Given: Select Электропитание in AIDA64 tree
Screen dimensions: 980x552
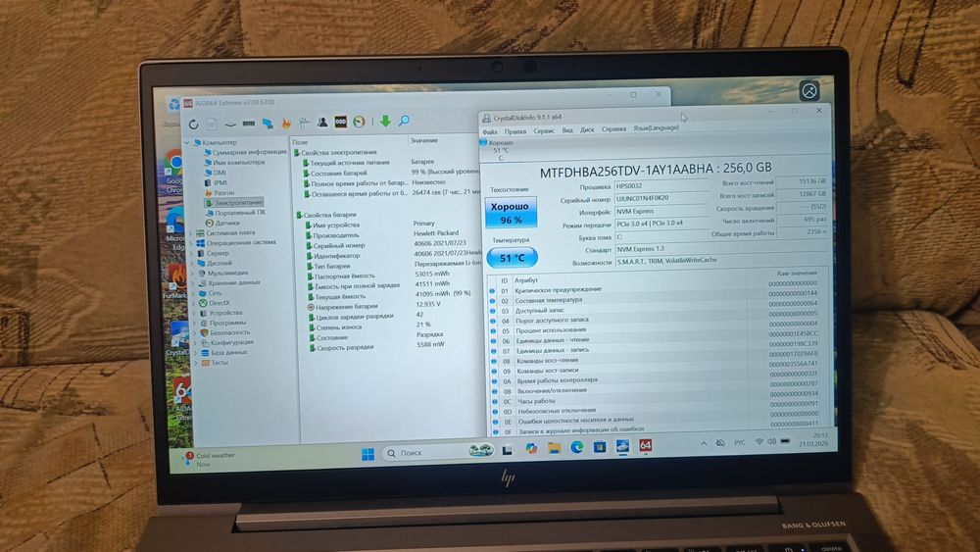Looking at the screenshot, I should point(238,203).
